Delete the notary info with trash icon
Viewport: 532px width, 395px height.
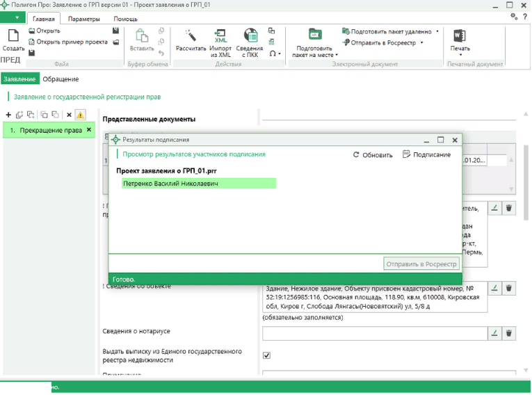(509, 333)
